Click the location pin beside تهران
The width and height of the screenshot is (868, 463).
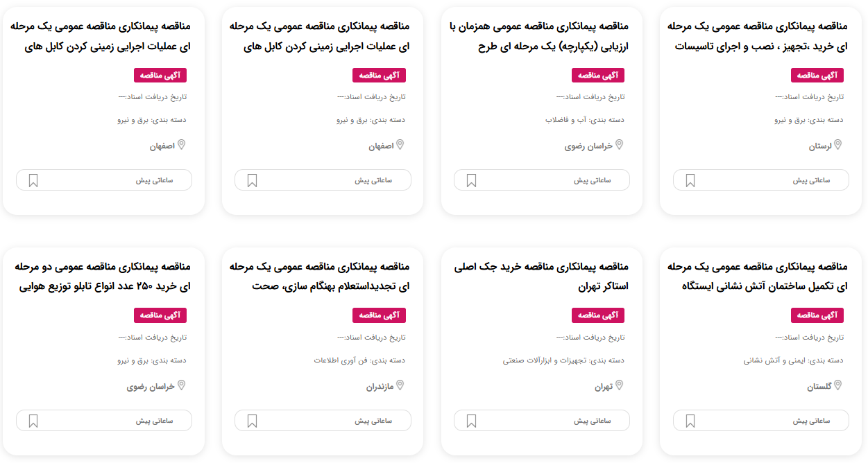point(619,385)
